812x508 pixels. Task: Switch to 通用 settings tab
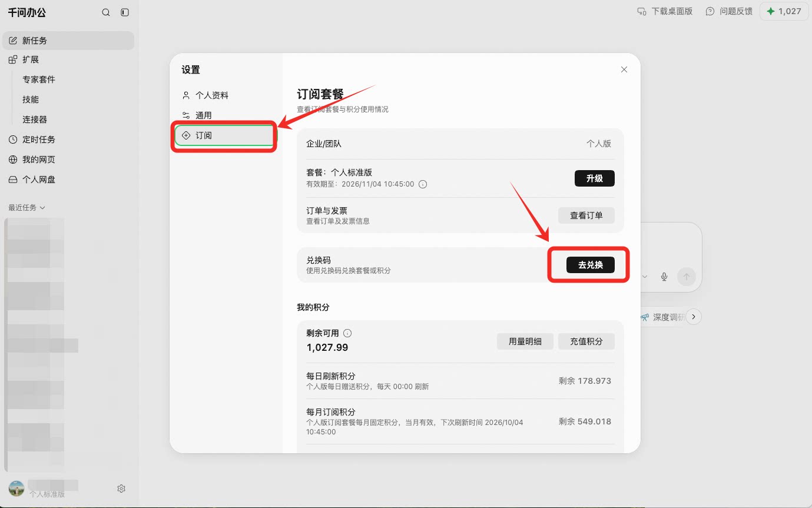click(x=225, y=115)
